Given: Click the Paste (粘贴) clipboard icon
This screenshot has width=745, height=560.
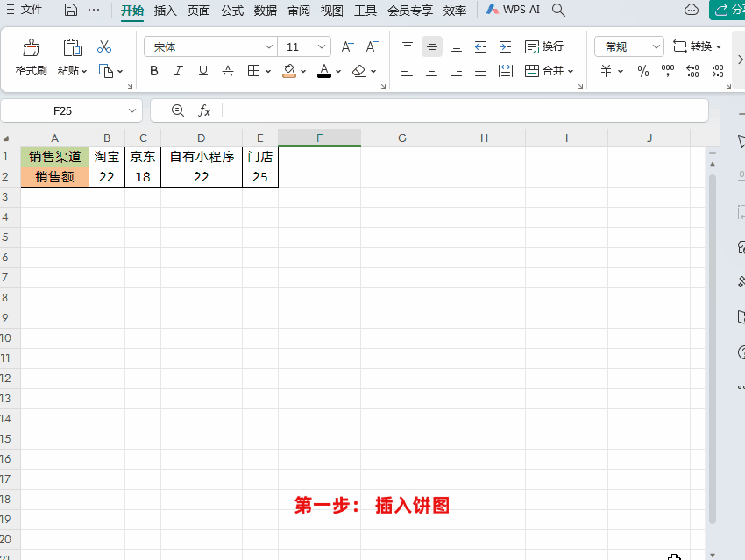Looking at the screenshot, I should [72, 48].
